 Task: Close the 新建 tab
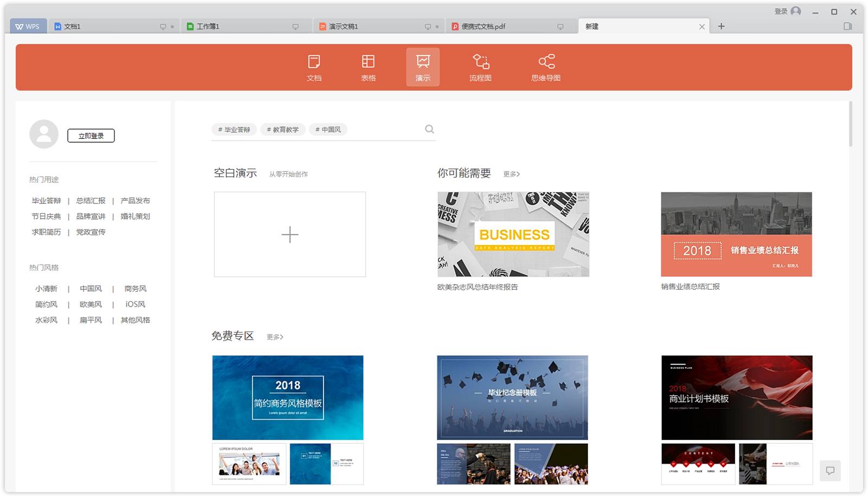click(x=702, y=27)
